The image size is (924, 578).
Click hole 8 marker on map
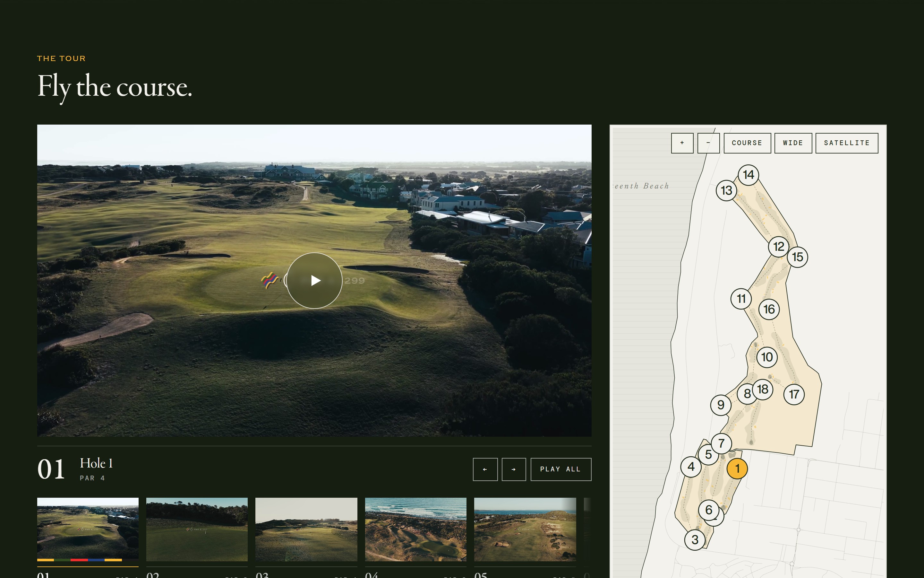[x=746, y=394]
